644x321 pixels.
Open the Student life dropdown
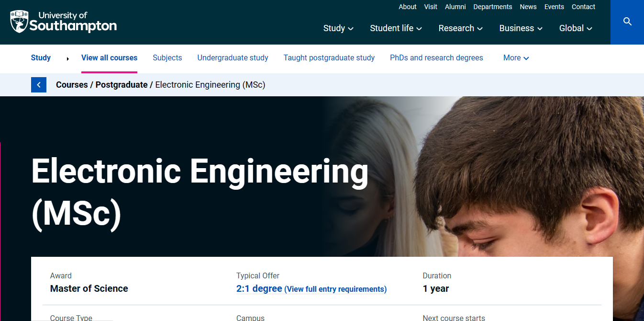tap(396, 28)
